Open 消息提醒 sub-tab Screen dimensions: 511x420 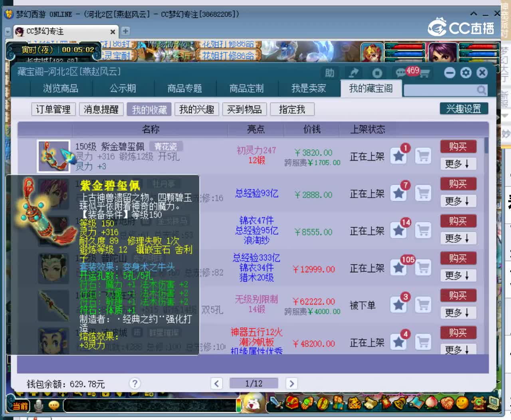pyautogui.click(x=101, y=109)
